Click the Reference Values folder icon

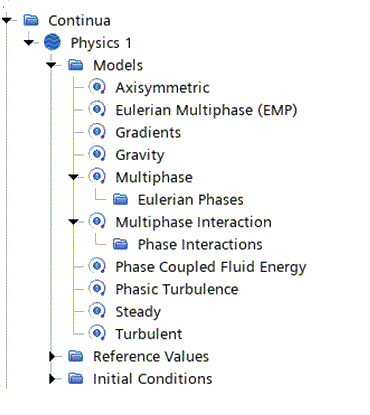pyautogui.click(x=76, y=356)
